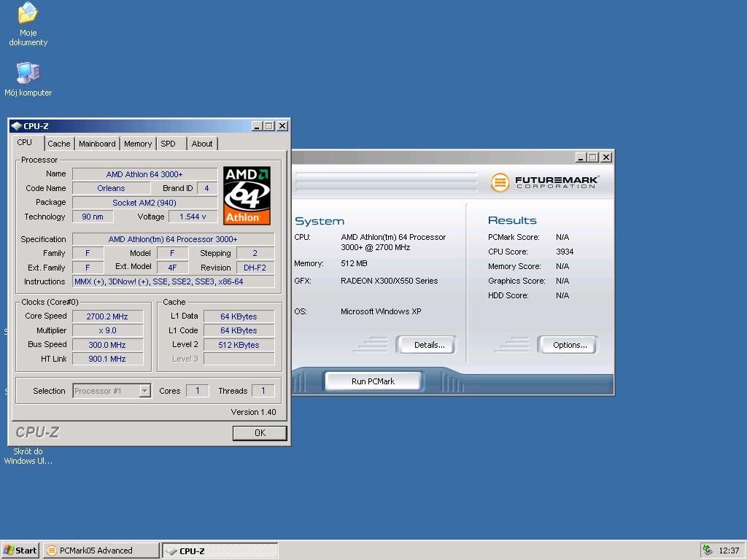Click the Stepping value 2

pos(255,253)
